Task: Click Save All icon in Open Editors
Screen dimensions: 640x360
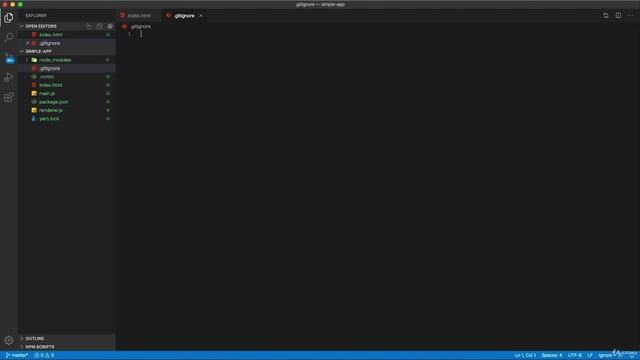Action: coord(100,26)
